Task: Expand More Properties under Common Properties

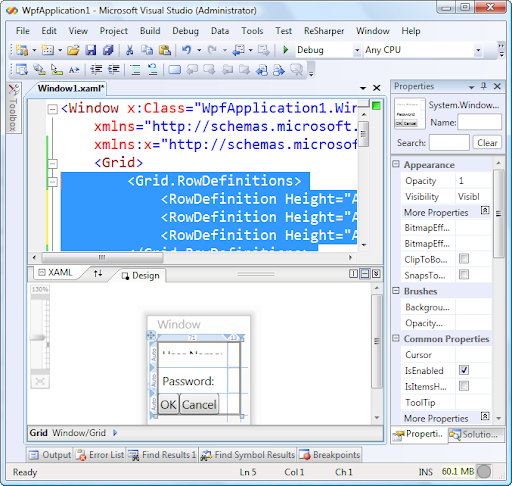Action: (485, 416)
